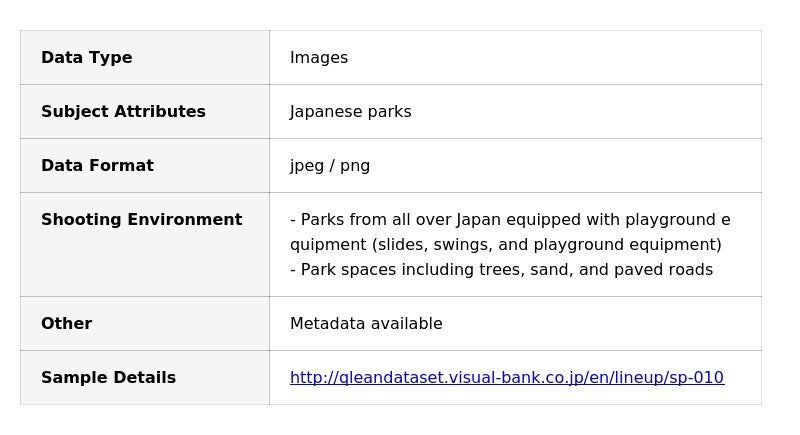The width and height of the screenshot is (800, 435).
Task: Click the "Subject Attributes" row label
Action: [123, 112]
